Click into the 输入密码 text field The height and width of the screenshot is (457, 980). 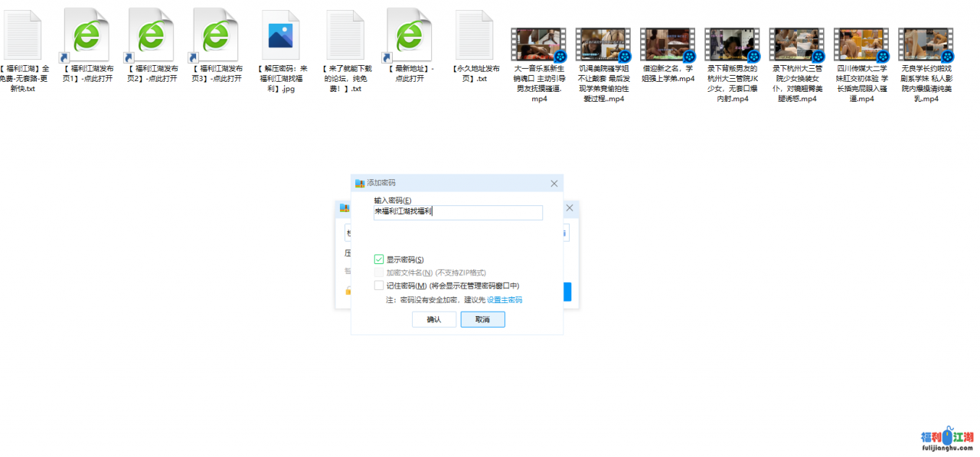click(x=458, y=212)
